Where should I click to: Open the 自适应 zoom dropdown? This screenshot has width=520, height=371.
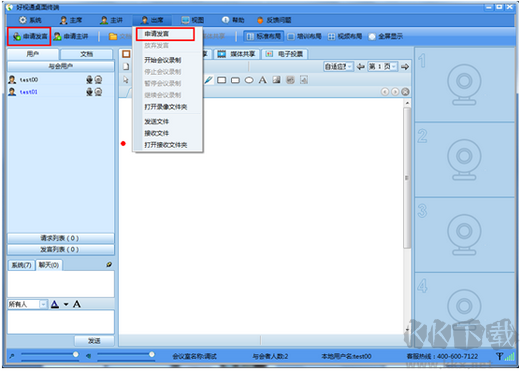coord(338,67)
